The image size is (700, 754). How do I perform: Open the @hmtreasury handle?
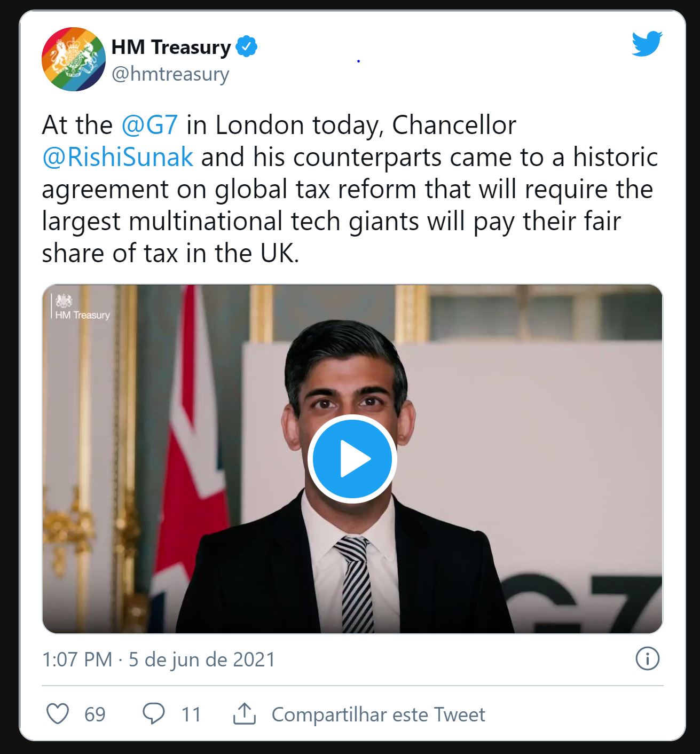(x=170, y=74)
